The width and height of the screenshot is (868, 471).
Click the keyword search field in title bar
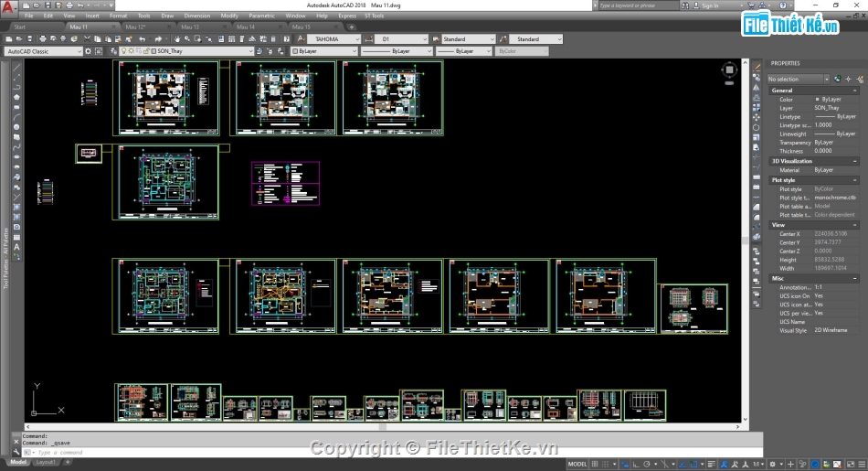(x=637, y=5)
